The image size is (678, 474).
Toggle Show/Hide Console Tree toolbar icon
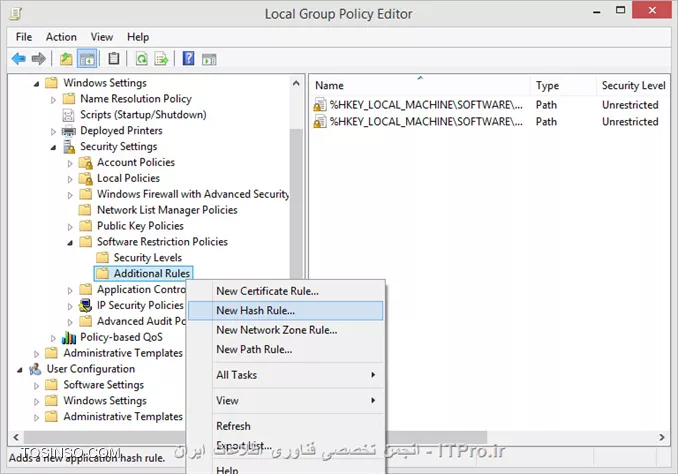87,58
